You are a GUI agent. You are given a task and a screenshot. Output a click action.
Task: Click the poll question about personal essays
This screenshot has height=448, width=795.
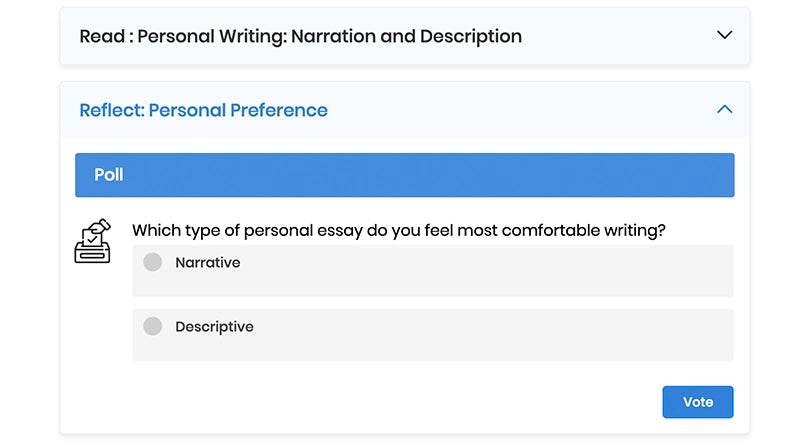(x=398, y=230)
